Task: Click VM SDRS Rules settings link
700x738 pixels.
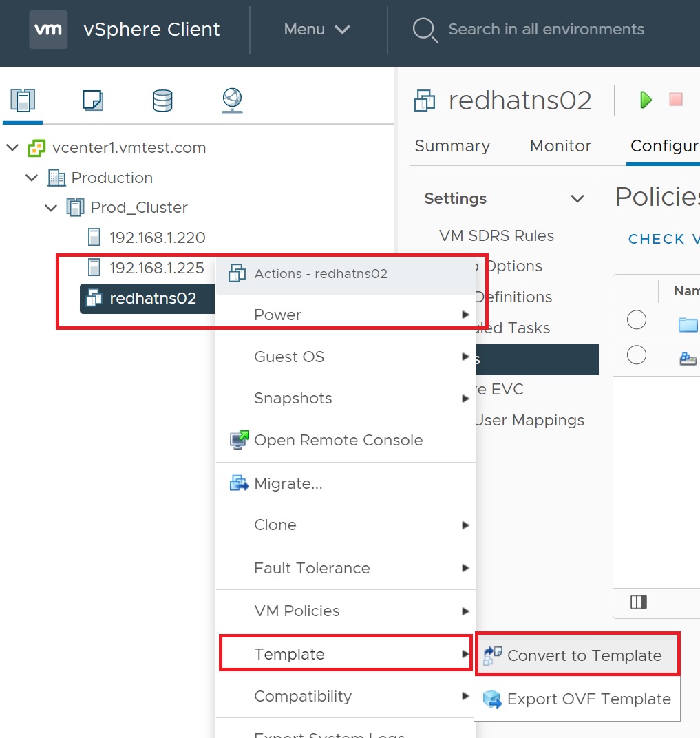Action: click(x=496, y=236)
